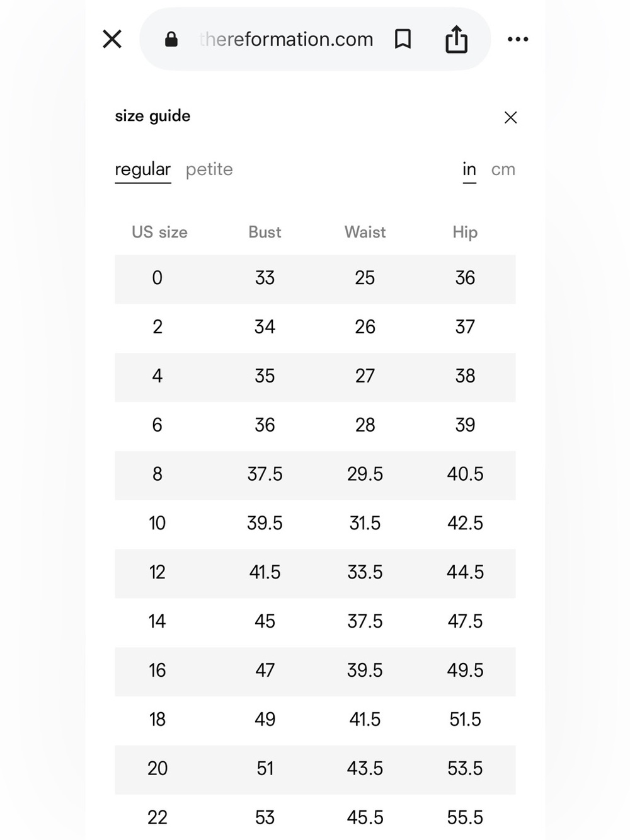
Task: Select the US size 8 row
Action: point(315,475)
